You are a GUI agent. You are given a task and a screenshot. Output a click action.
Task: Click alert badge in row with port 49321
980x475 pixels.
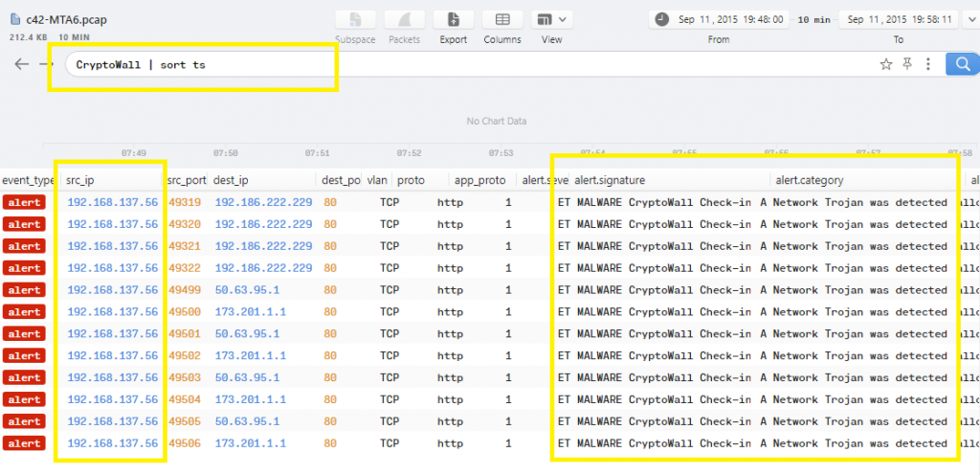[x=24, y=246]
